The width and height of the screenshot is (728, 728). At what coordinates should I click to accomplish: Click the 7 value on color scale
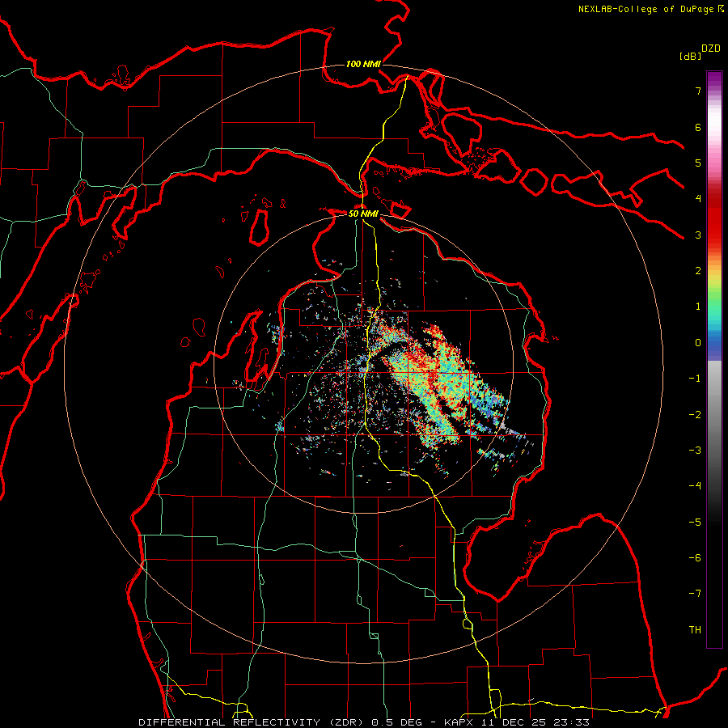tap(698, 91)
